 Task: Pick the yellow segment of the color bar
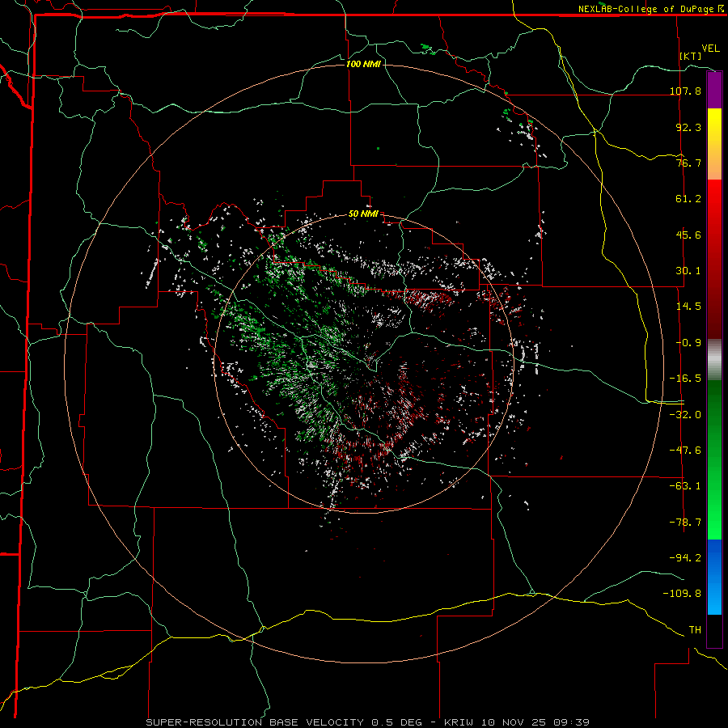tap(714, 144)
